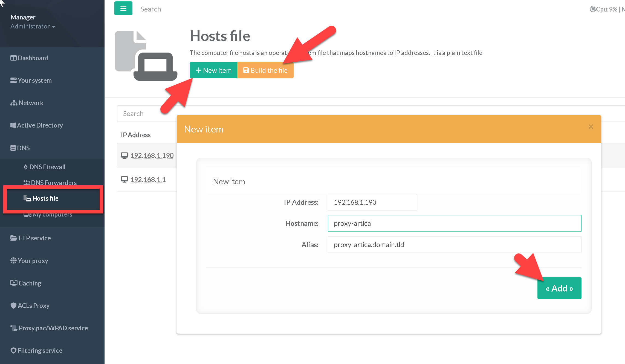Click the Cpu chip status icon

[592, 9]
